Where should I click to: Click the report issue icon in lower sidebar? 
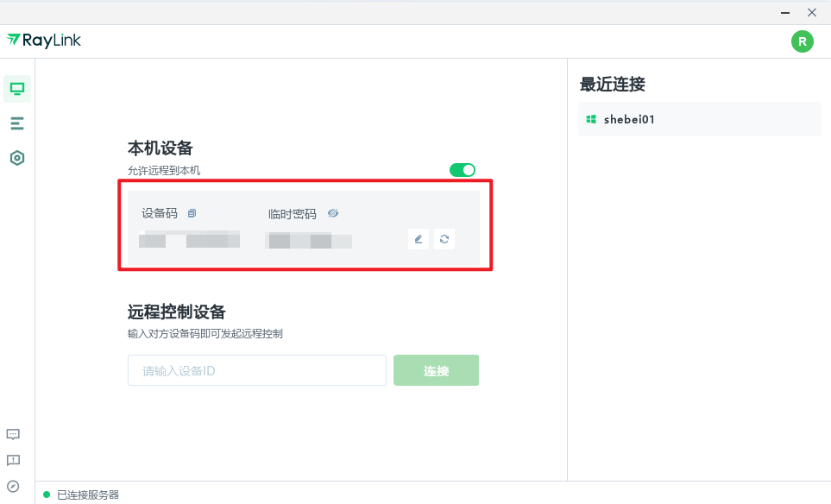[x=13, y=460]
